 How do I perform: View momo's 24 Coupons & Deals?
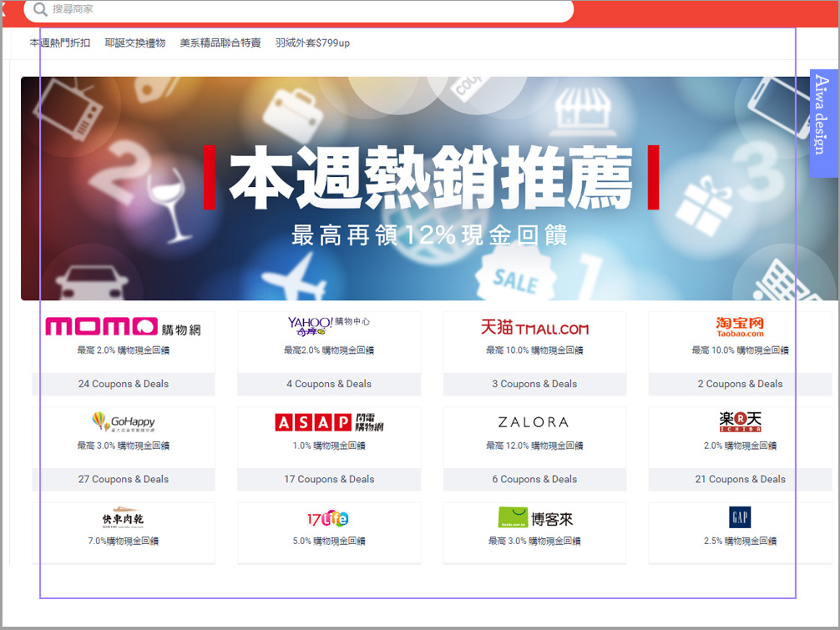click(x=124, y=384)
